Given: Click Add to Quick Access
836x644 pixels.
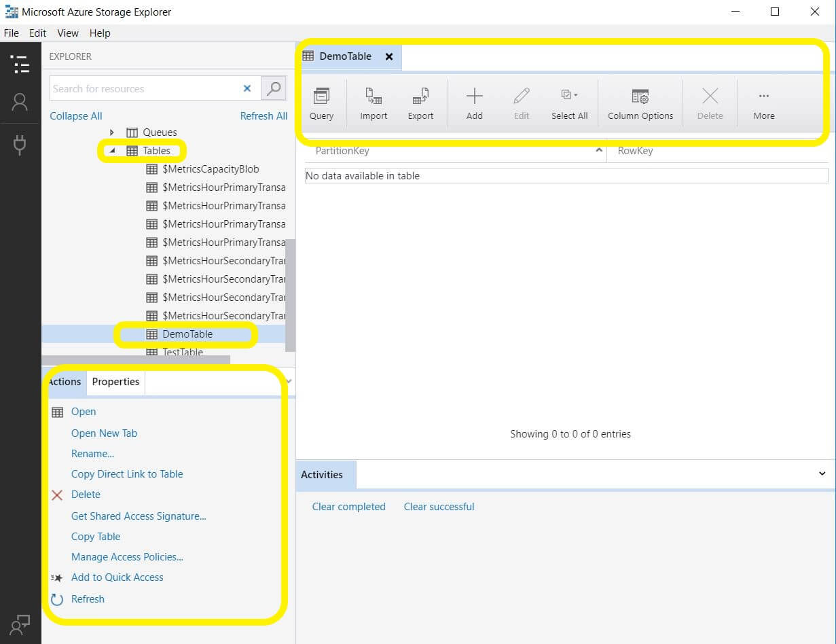Looking at the screenshot, I should point(117,577).
